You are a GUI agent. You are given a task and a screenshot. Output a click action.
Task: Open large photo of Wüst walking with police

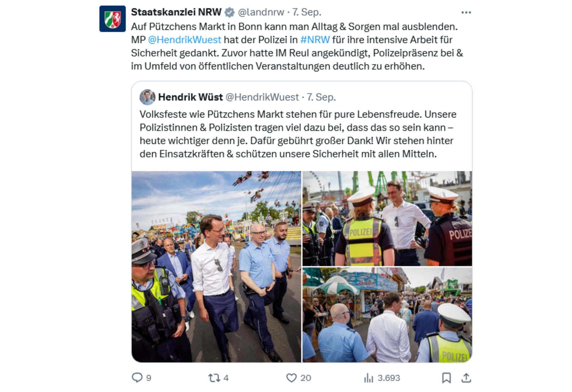216,267
